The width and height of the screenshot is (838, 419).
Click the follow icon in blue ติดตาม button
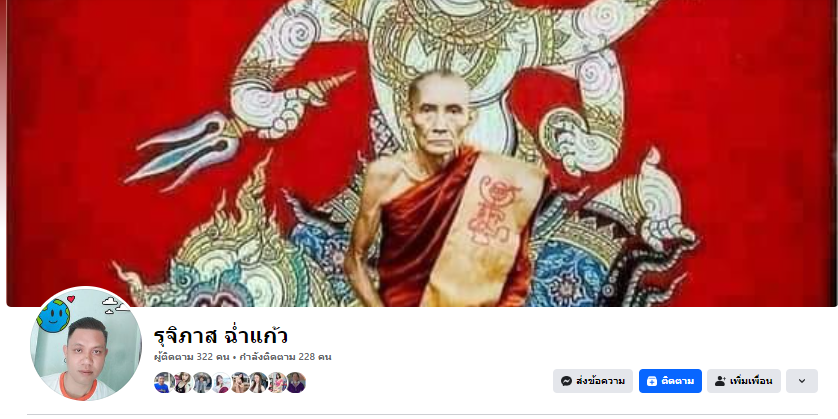point(651,381)
